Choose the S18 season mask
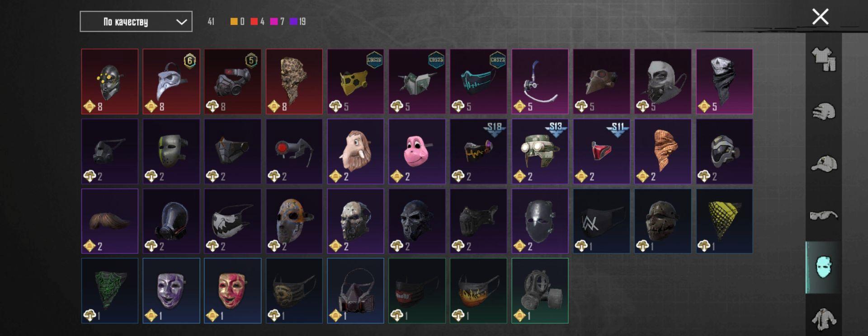 click(x=478, y=151)
